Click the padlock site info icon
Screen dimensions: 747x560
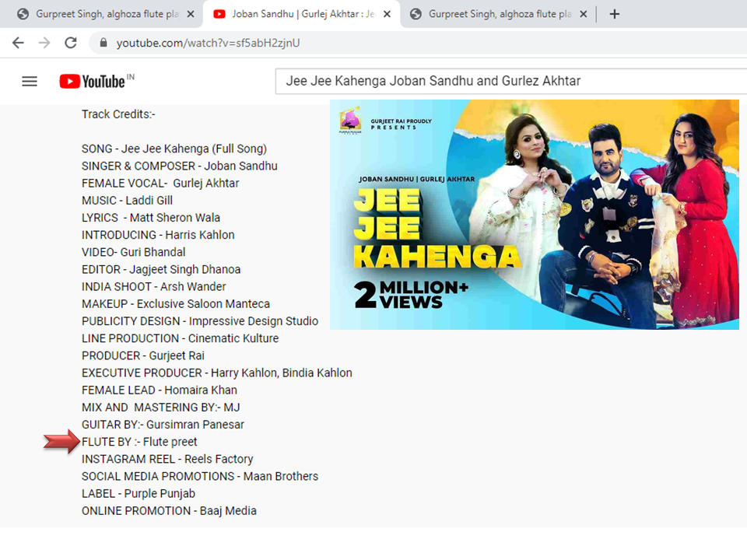pos(103,44)
